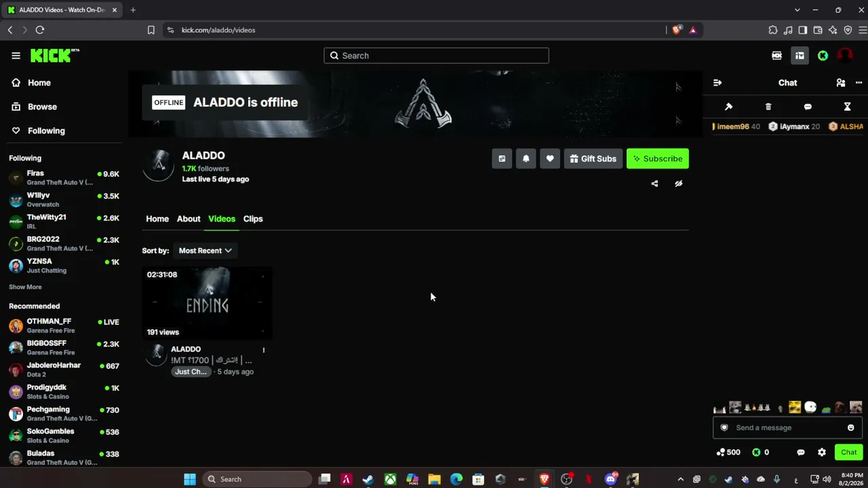Click the trash can icon in chat toolbar
The image size is (868, 488).
[768, 106]
